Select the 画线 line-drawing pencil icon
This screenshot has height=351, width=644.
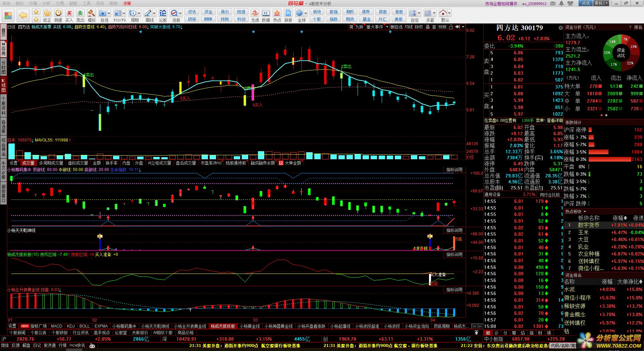pyautogui.click(x=148, y=13)
